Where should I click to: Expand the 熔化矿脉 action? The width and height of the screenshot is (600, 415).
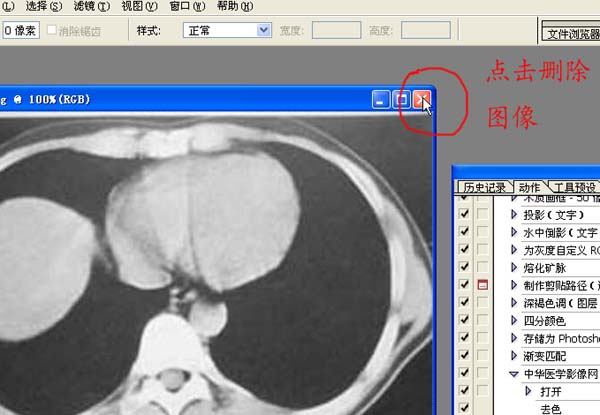(514, 267)
